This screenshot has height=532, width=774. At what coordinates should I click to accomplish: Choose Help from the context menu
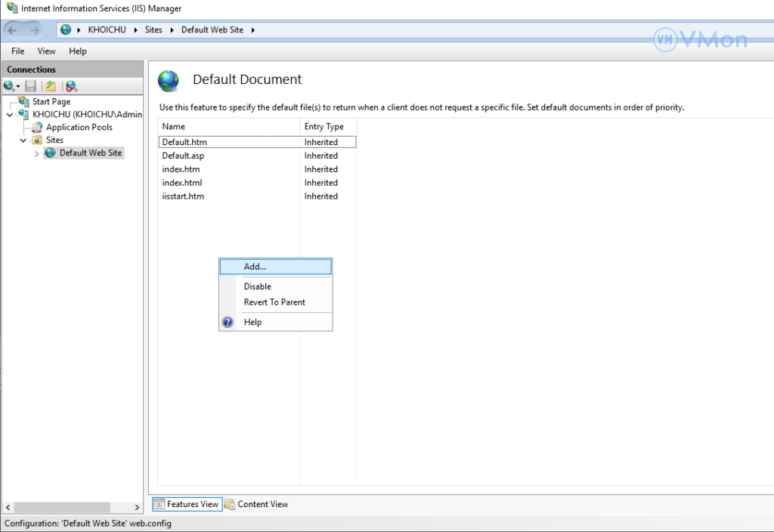tap(275, 322)
